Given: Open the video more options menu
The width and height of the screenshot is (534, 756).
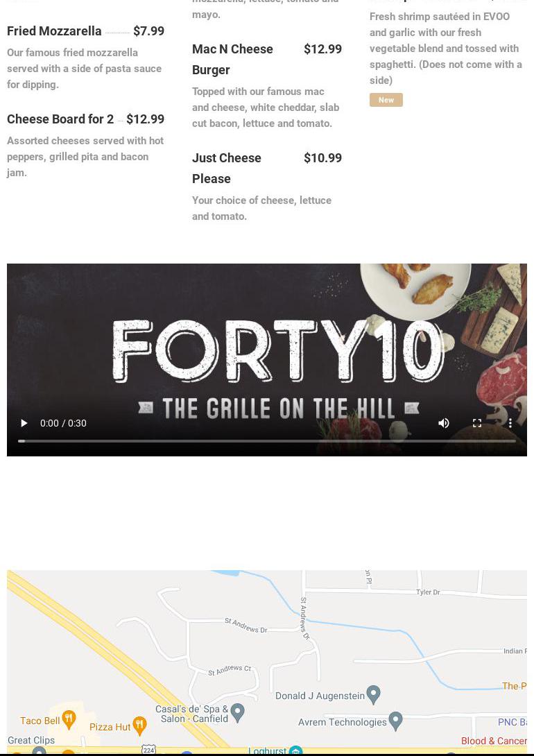Looking at the screenshot, I should 510,423.
